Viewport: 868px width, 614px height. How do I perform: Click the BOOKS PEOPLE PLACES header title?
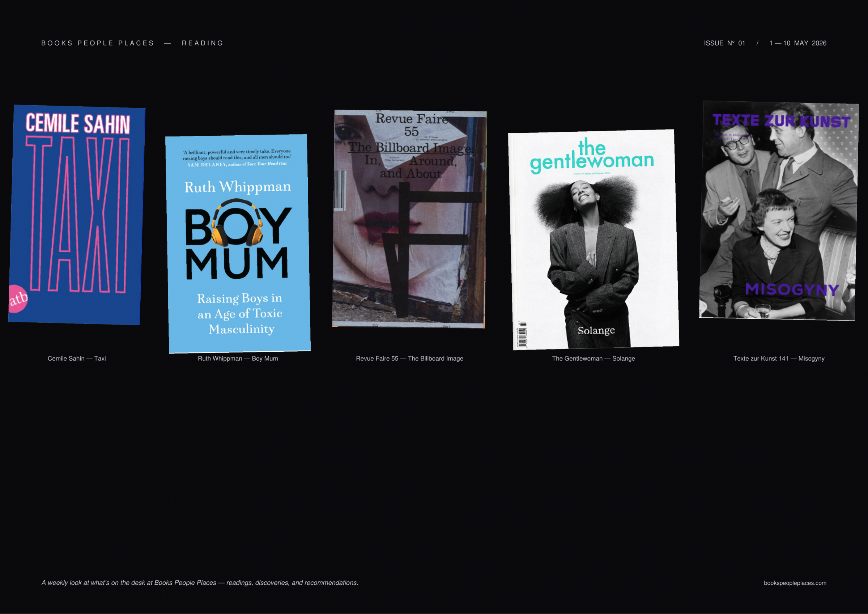[x=98, y=43]
